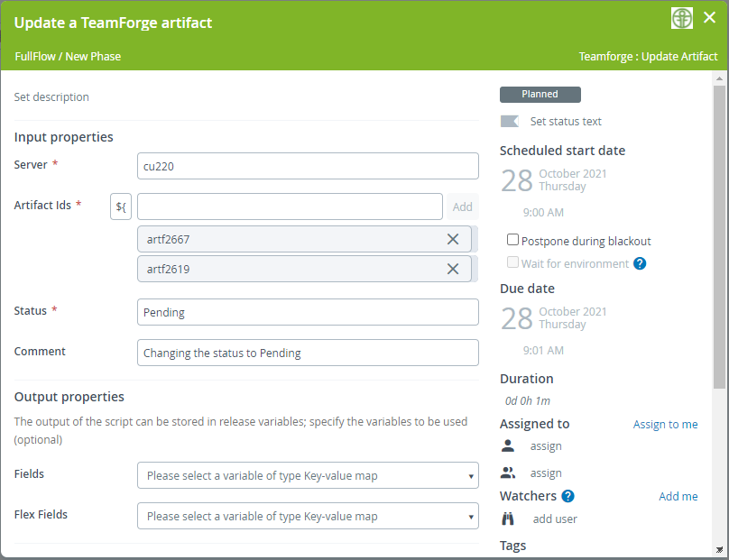Click the Comment text field

pos(308,353)
